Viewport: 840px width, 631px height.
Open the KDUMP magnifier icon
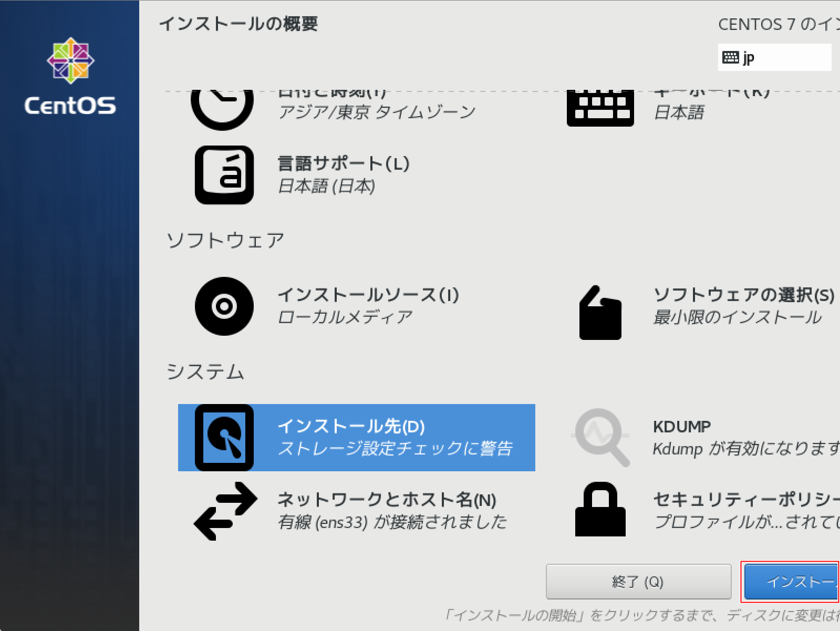coord(600,437)
